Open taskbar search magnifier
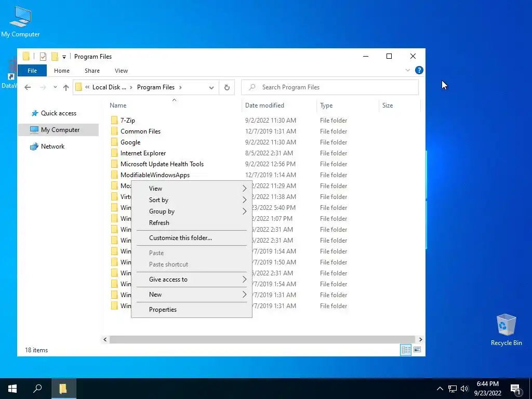 coord(37,389)
